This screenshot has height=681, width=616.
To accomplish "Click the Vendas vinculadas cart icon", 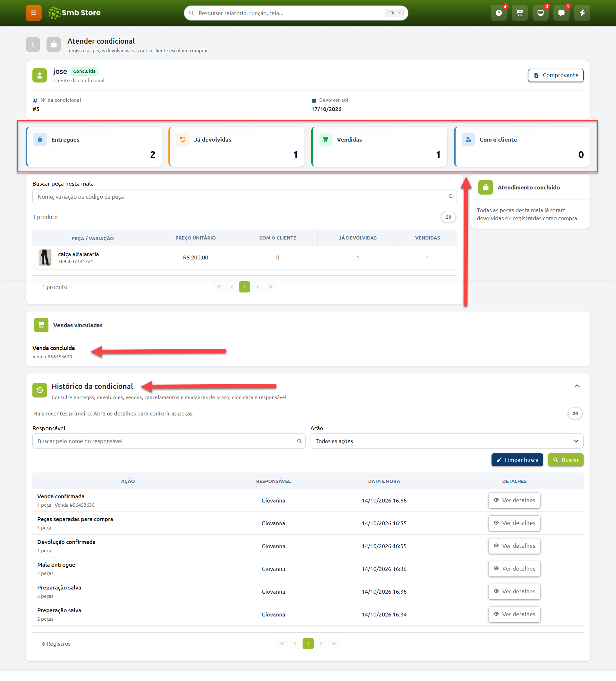I will click(41, 325).
